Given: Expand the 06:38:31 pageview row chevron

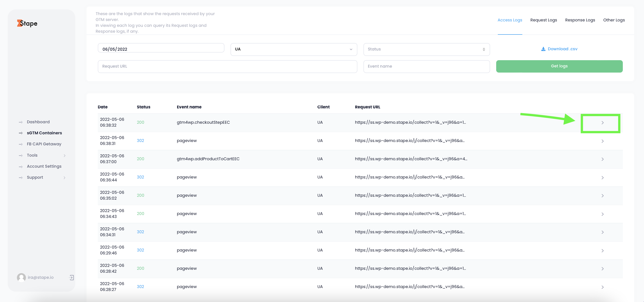Looking at the screenshot, I should (603, 141).
